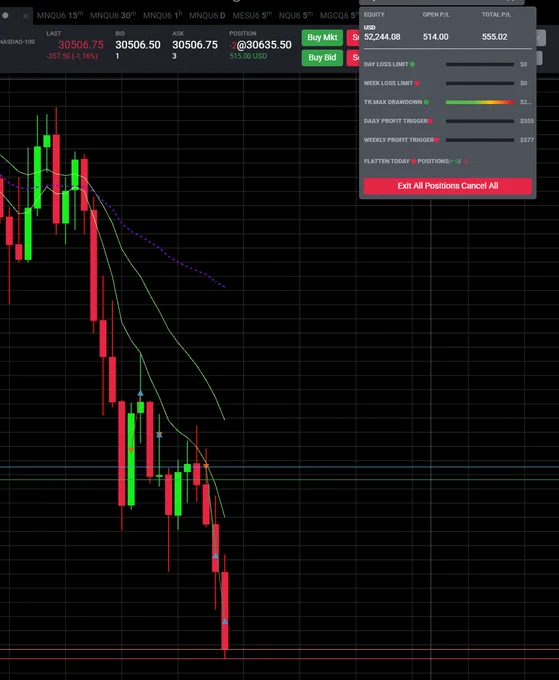Click the grey dot on the active tab
559x680 pixels.
click(x=5, y=15)
